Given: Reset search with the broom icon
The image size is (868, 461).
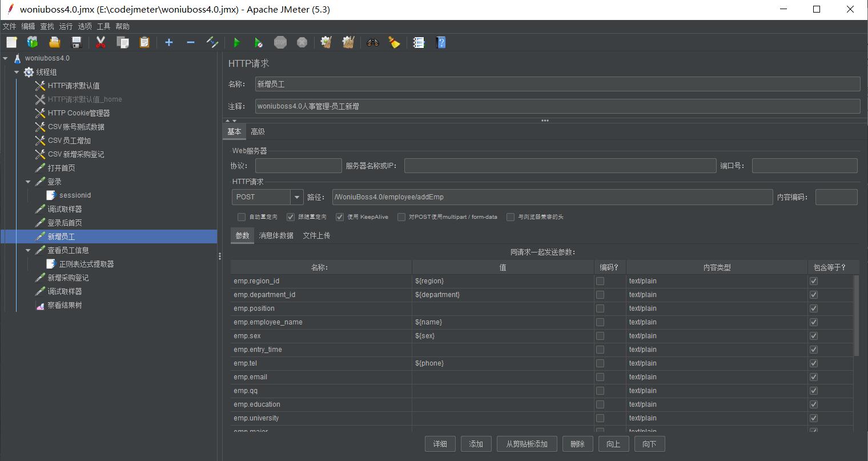Looking at the screenshot, I should [x=395, y=42].
